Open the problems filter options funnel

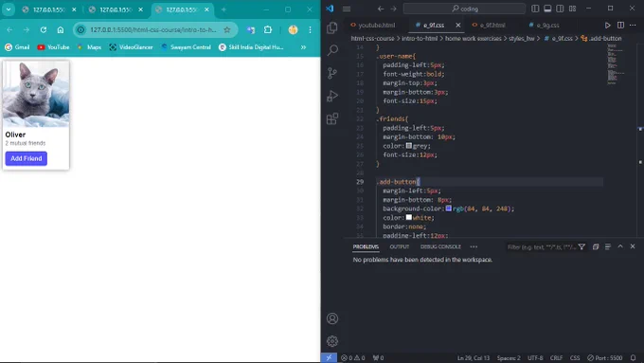[x=581, y=246]
